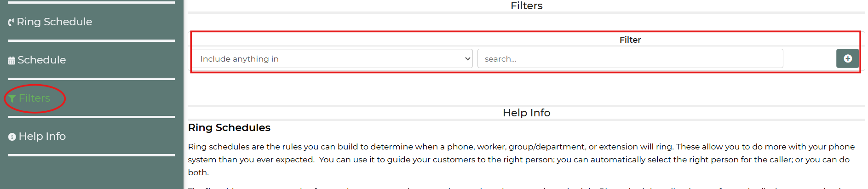Click the info circle icon beside Help Info
This screenshot has height=189, width=868.
12,137
